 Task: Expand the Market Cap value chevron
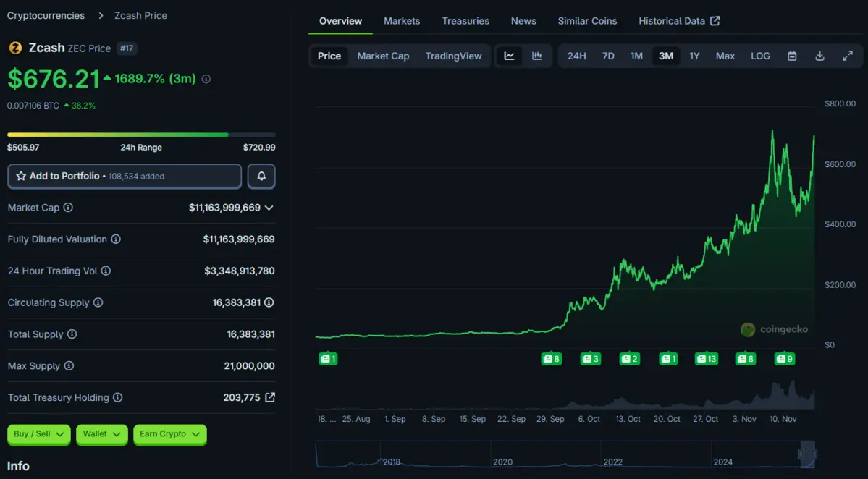[269, 208]
